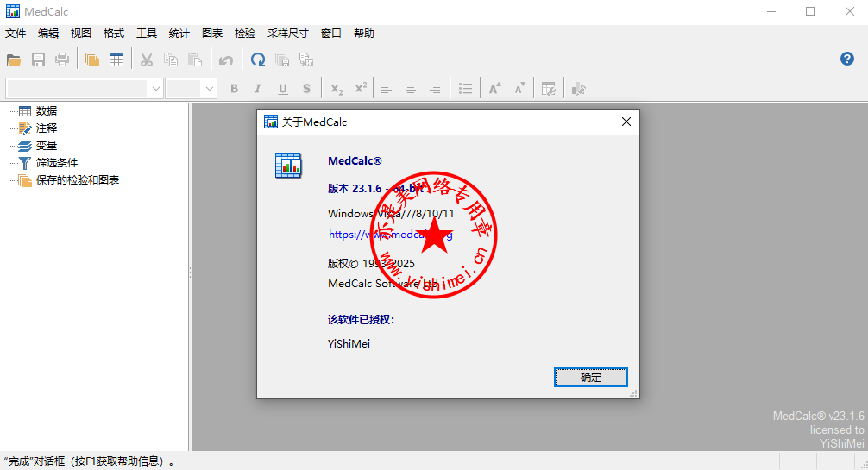Open the 采样尺寸 menu
This screenshot has height=470, width=868.
click(x=288, y=34)
